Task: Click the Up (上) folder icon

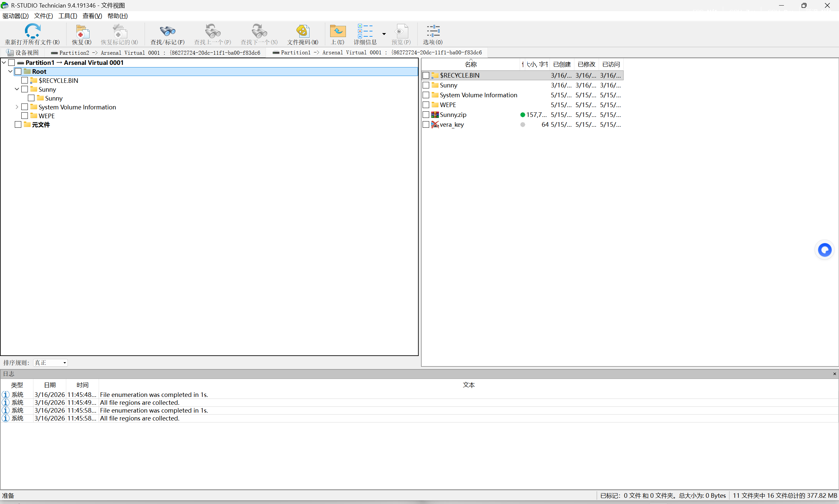Action: (x=337, y=32)
